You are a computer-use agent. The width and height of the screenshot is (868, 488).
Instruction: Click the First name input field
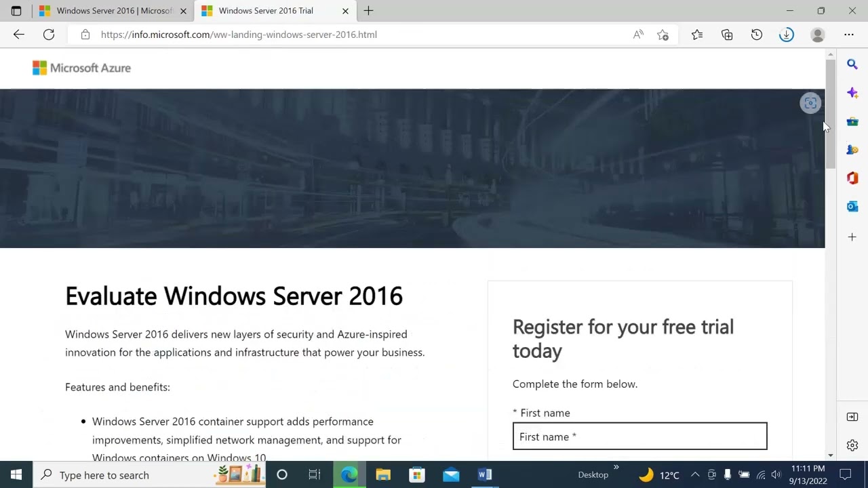click(x=640, y=436)
